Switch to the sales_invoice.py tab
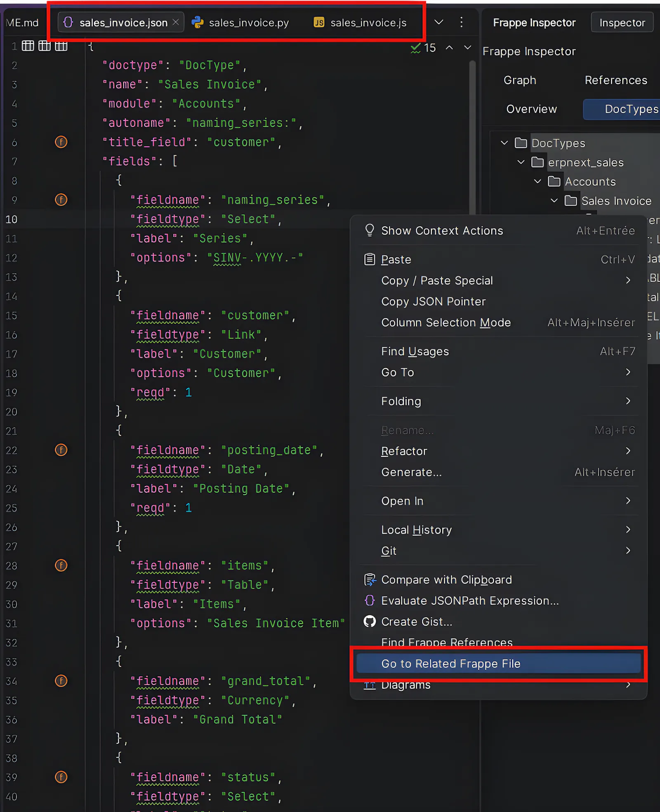The height and width of the screenshot is (812, 660). [240, 22]
